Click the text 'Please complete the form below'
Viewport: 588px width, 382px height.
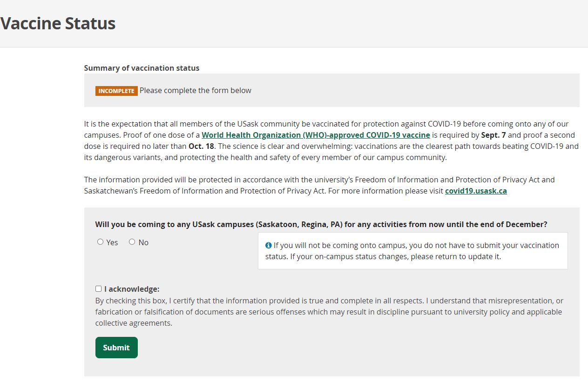coord(196,90)
